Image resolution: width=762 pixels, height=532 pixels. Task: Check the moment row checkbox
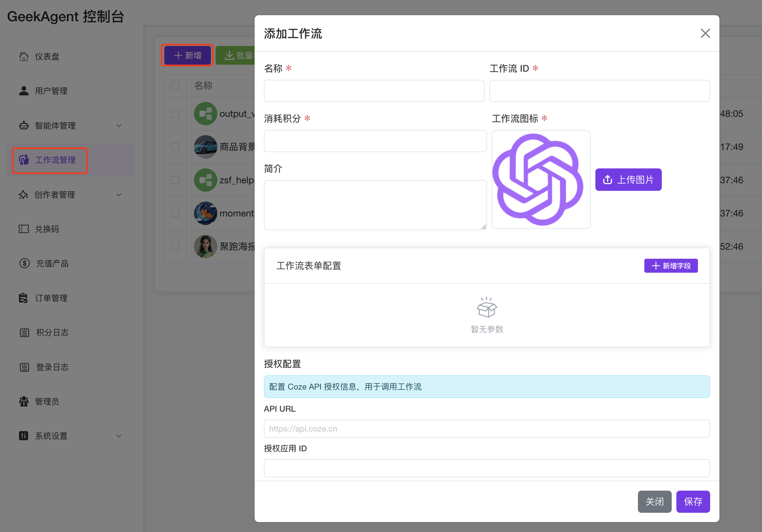tap(175, 213)
